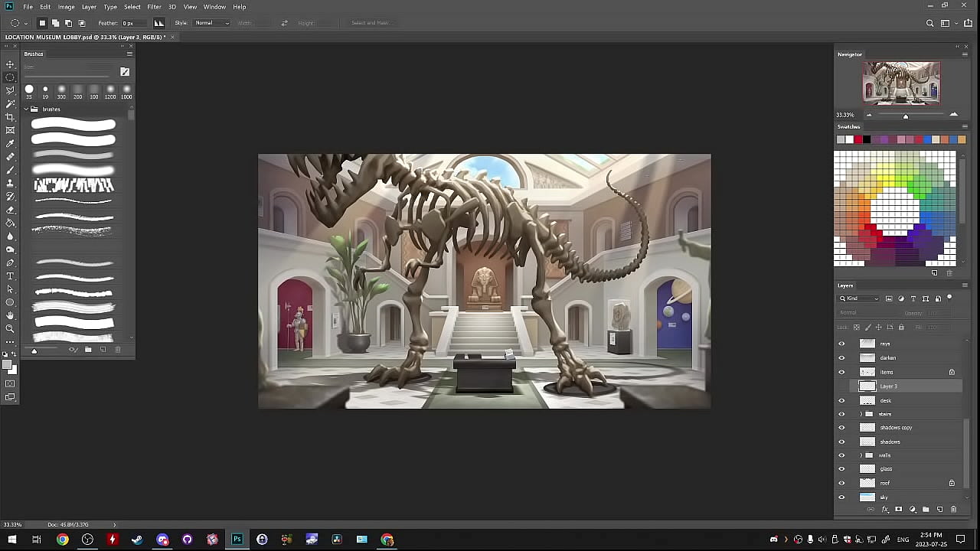Viewport: 980px width, 551px height.
Task: Create new brush in Brushes panel
Action: click(103, 350)
